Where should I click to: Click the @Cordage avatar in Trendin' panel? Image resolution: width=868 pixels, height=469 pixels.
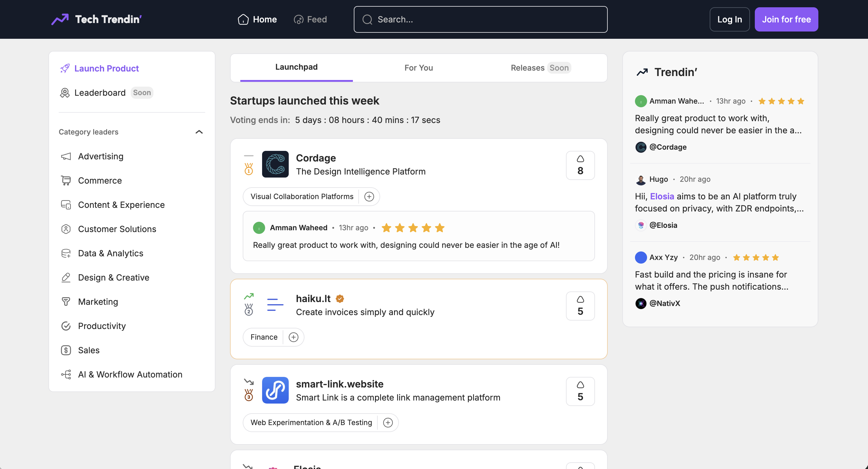click(x=640, y=148)
